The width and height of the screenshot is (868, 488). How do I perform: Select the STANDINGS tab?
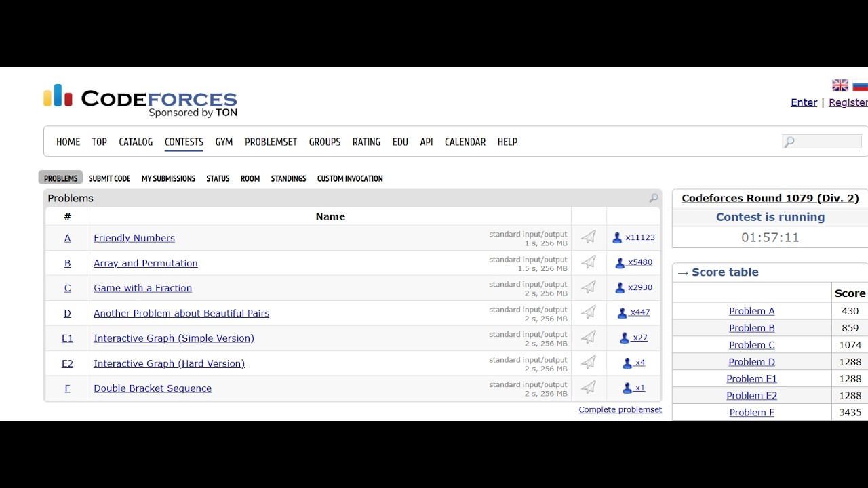coord(288,178)
